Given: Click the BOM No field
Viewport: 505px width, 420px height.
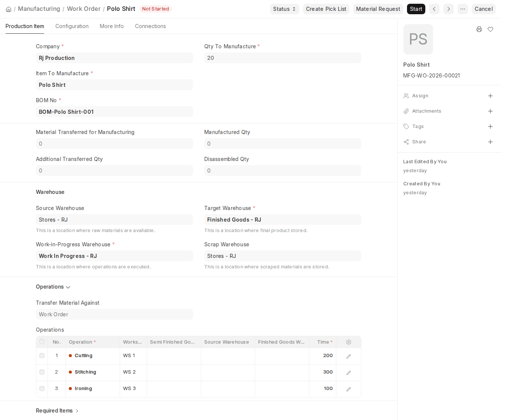Looking at the screenshot, I should (x=114, y=112).
